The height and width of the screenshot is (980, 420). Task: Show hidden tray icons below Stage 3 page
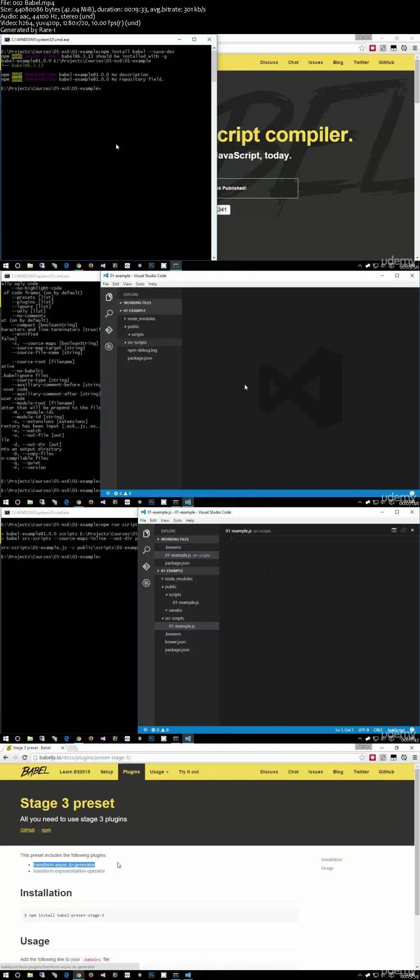360,975
